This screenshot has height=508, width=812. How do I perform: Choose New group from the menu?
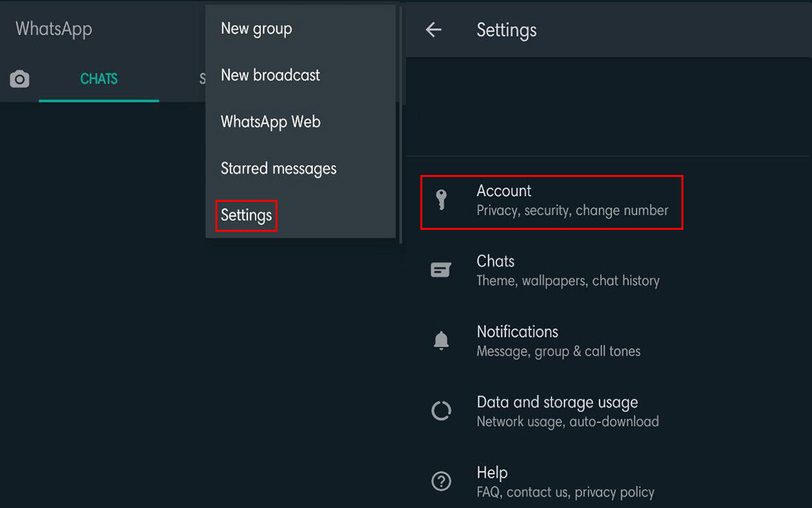[257, 29]
